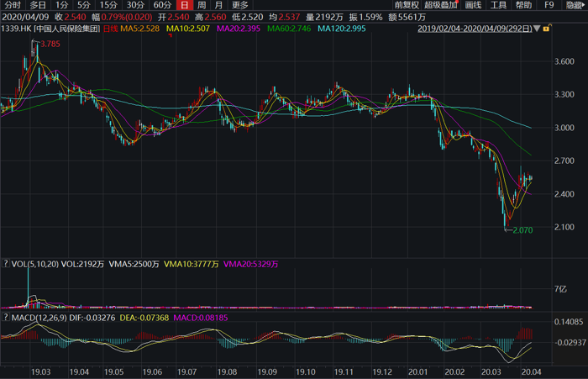Select the 周 weekly period
The height and width of the screenshot is (379, 588).
pyautogui.click(x=202, y=5)
